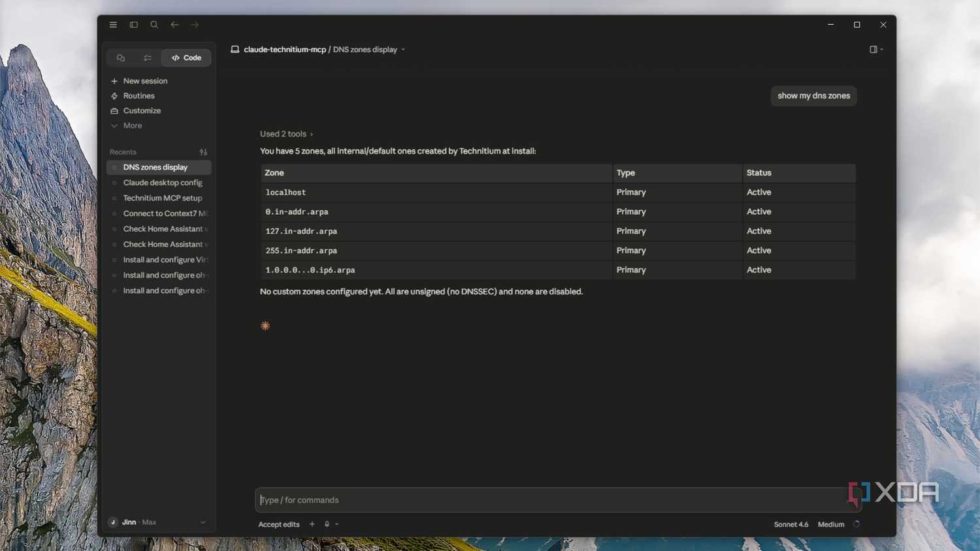Viewport: 980px width, 551px height.
Task: Toggle the right side panel icon
Action: coord(874,50)
